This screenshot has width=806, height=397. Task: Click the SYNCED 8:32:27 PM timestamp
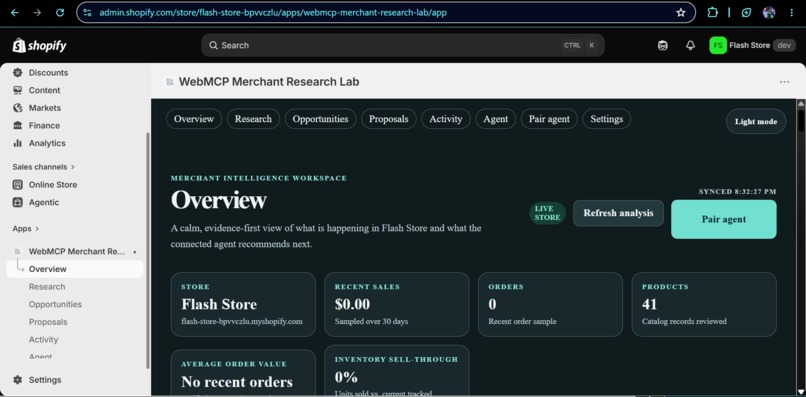(738, 191)
